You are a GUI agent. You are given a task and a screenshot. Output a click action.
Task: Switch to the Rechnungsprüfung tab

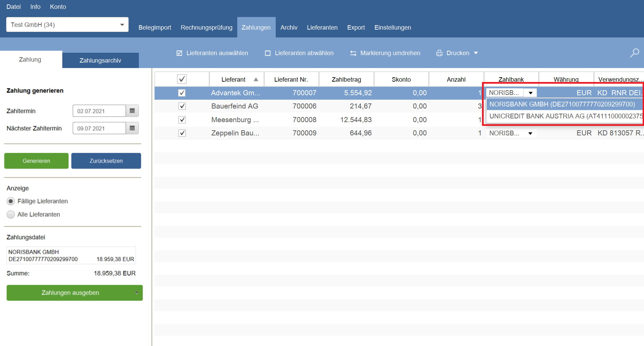click(207, 28)
